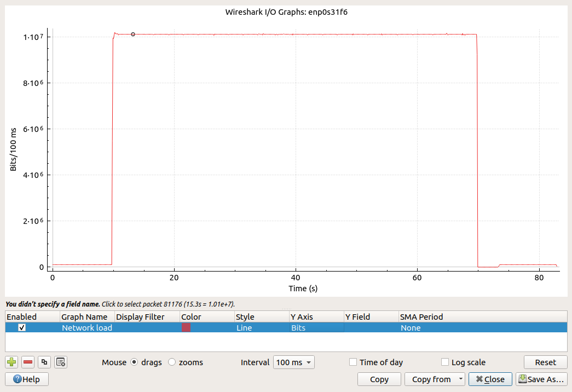Click the red color swatch for Network load
The height and width of the screenshot is (392, 572).
186,327
